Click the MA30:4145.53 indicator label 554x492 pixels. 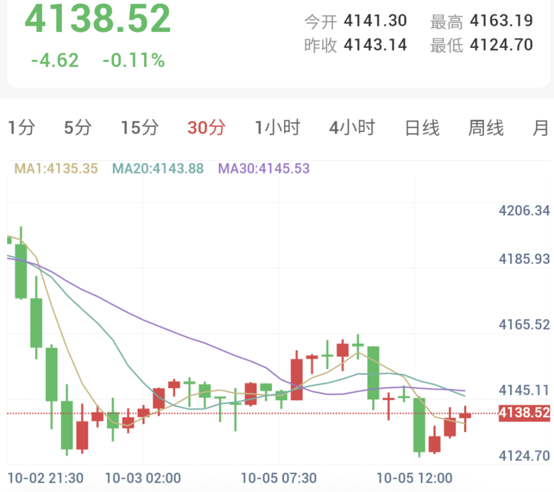264,168
